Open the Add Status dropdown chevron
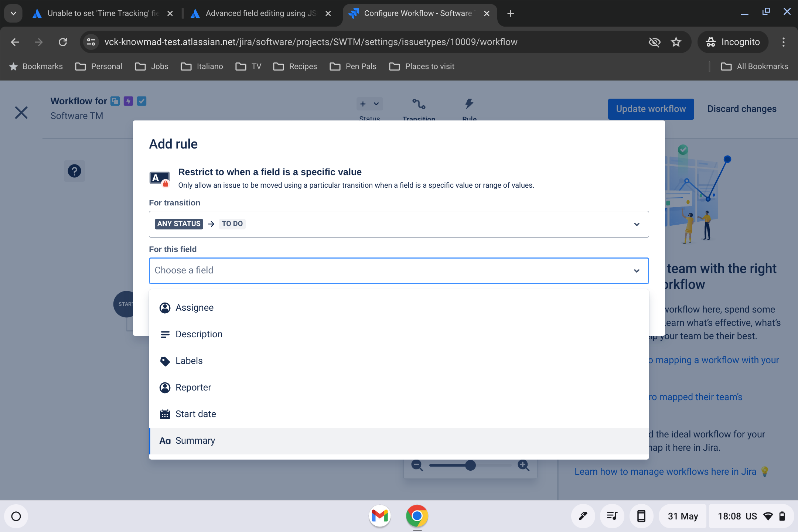This screenshot has width=798, height=532. [x=375, y=104]
